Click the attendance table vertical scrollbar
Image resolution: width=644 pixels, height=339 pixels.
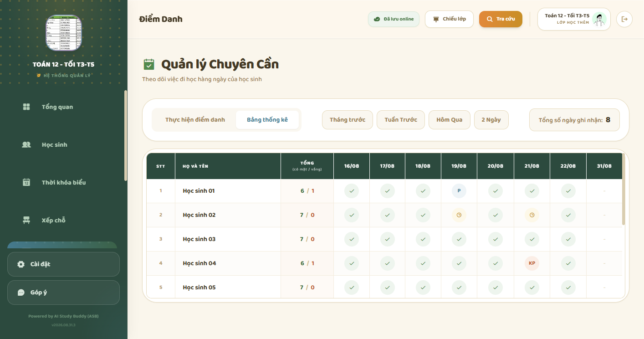tap(624, 189)
